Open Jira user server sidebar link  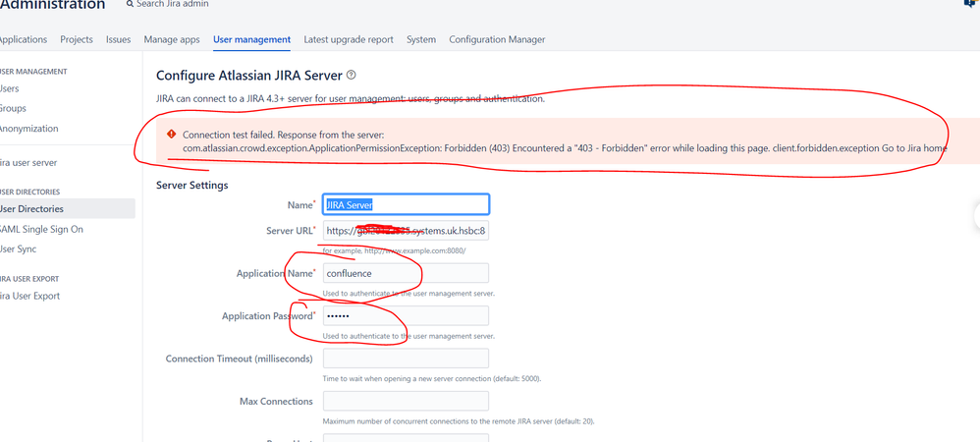coord(28,162)
